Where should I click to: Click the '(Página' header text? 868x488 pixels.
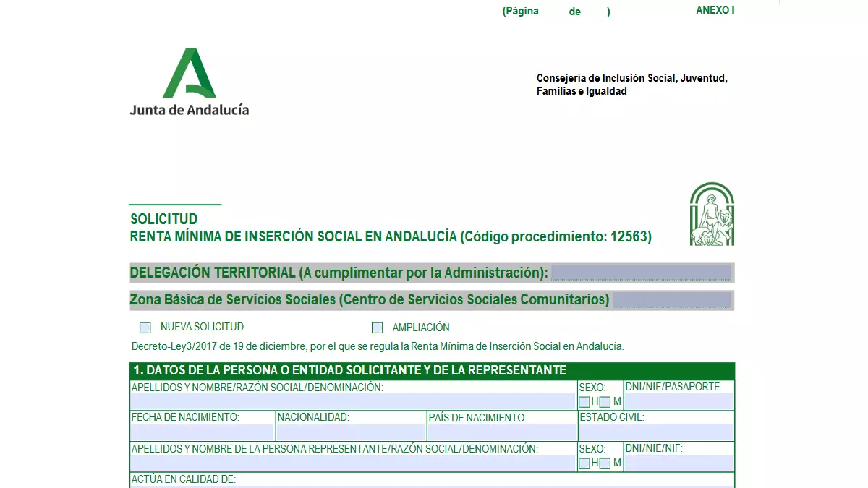[521, 12]
